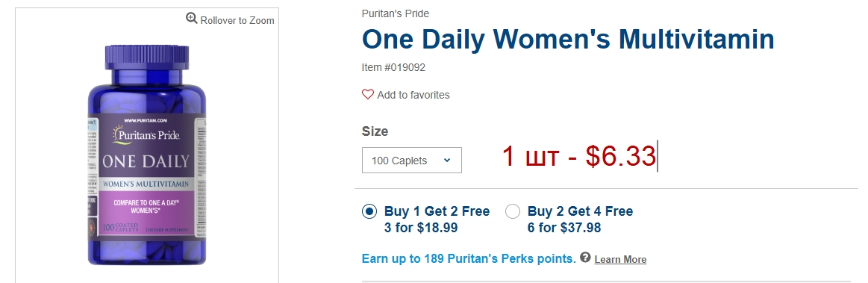Image resolution: width=868 pixels, height=283 pixels.
Task: Click the Add to favorites text link
Action: click(x=413, y=96)
